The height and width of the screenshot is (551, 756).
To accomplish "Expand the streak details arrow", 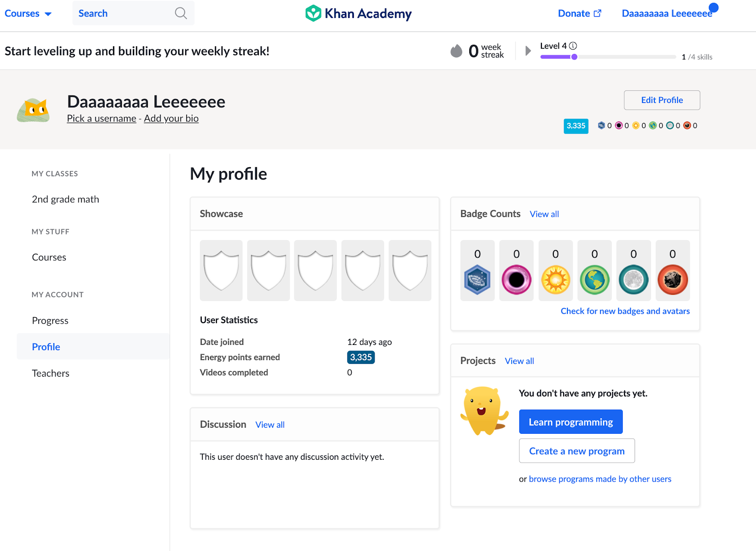I will 528,51.
